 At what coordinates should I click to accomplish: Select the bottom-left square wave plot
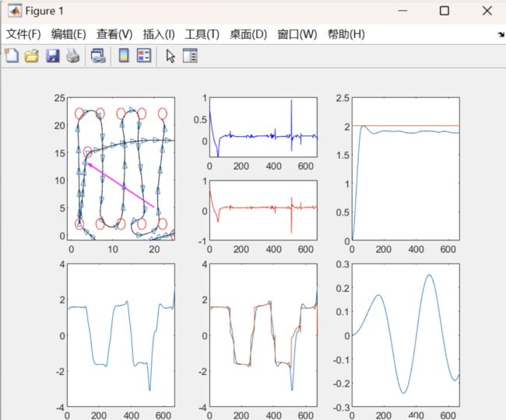[x=121, y=335]
